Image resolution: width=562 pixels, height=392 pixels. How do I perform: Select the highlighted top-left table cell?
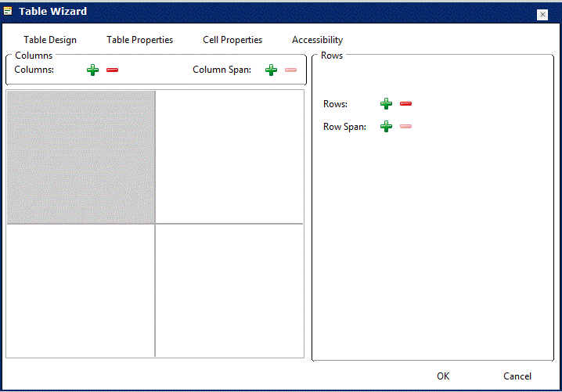tap(81, 156)
